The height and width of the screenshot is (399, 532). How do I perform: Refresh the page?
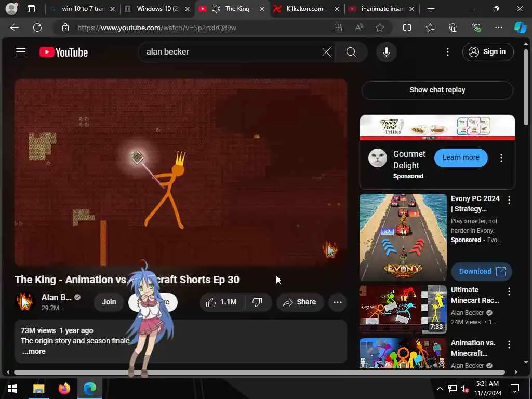37,28
